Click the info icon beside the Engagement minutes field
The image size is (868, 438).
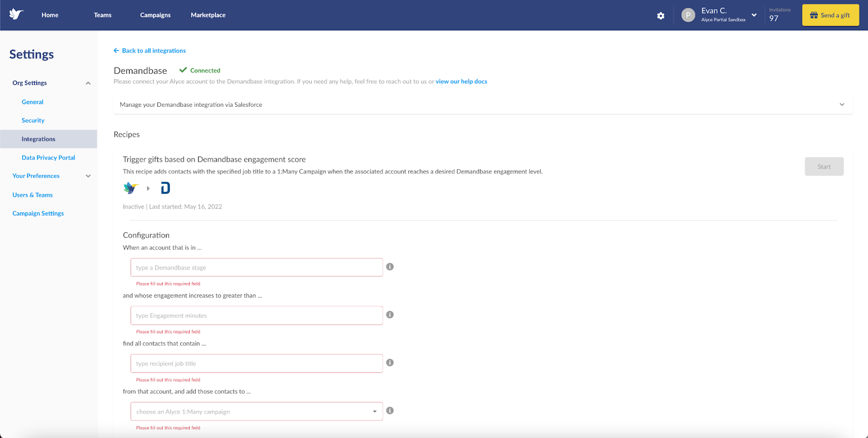click(x=390, y=314)
